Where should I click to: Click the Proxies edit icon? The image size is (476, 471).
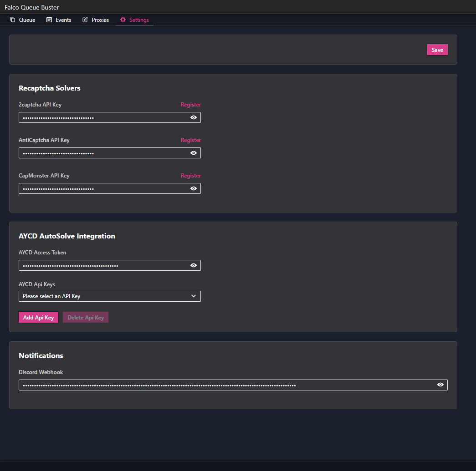point(85,20)
